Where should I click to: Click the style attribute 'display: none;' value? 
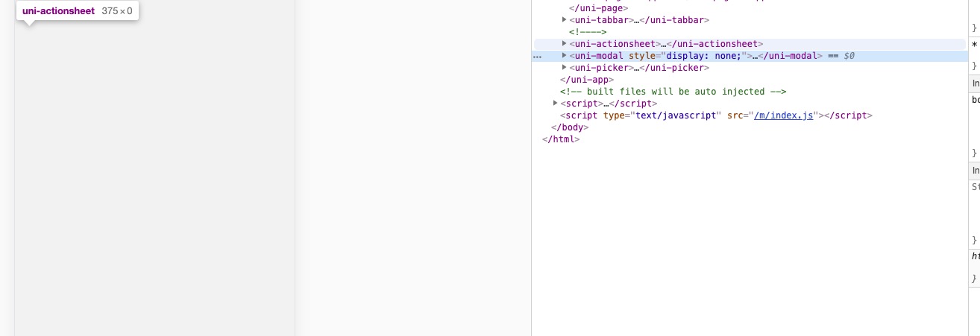tap(703, 56)
